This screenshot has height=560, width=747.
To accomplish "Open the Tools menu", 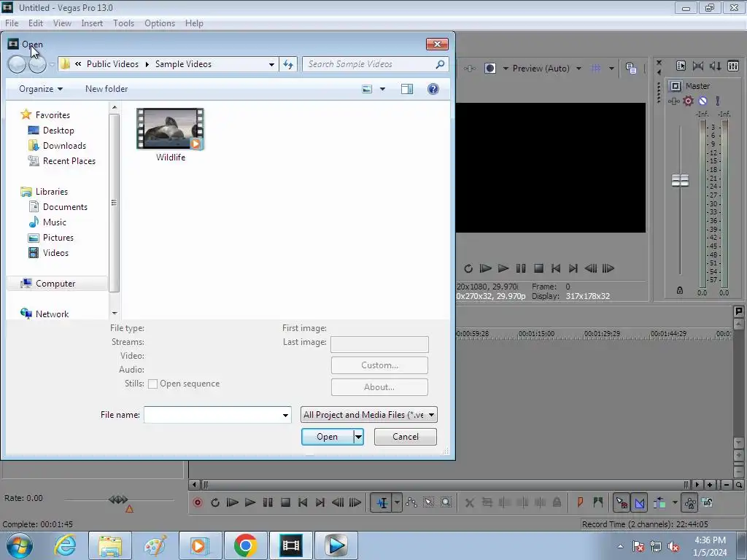I will click(123, 23).
